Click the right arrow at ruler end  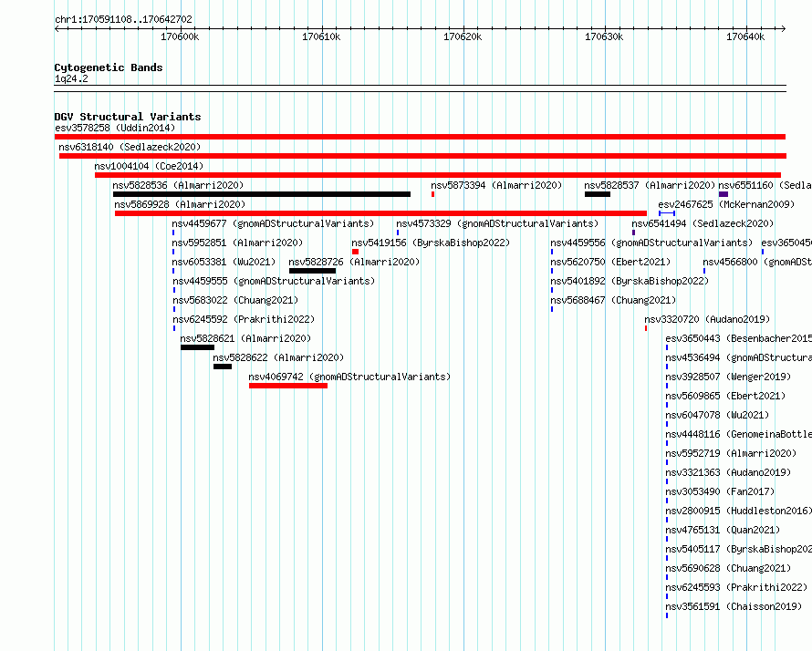point(784,28)
